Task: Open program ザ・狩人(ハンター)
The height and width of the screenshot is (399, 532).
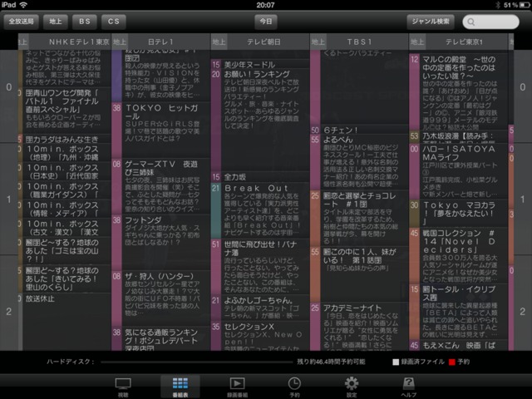Action: pyautogui.click(x=160, y=298)
